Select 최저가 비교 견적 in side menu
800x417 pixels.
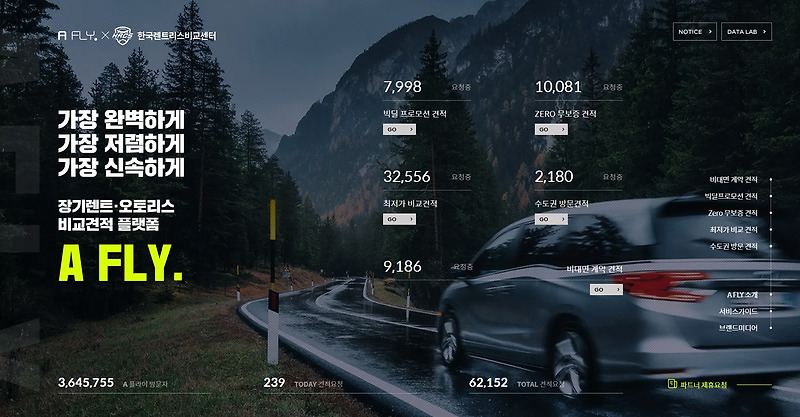pos(733,230)
